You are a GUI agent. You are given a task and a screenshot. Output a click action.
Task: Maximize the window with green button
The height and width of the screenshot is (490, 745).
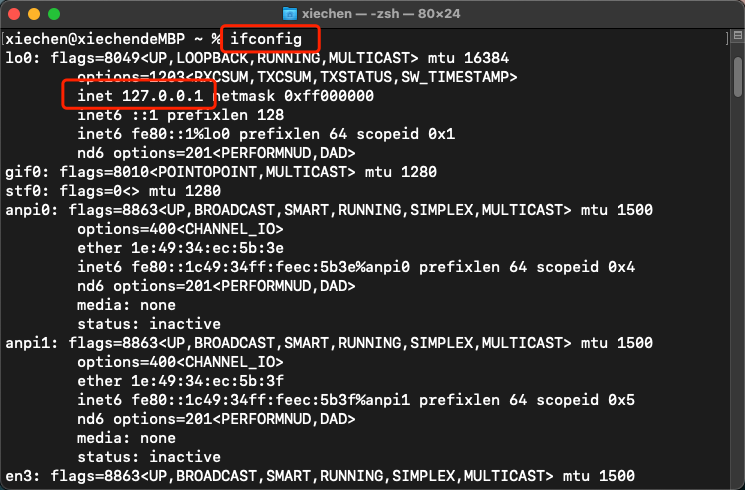click(x=54, y=14)
